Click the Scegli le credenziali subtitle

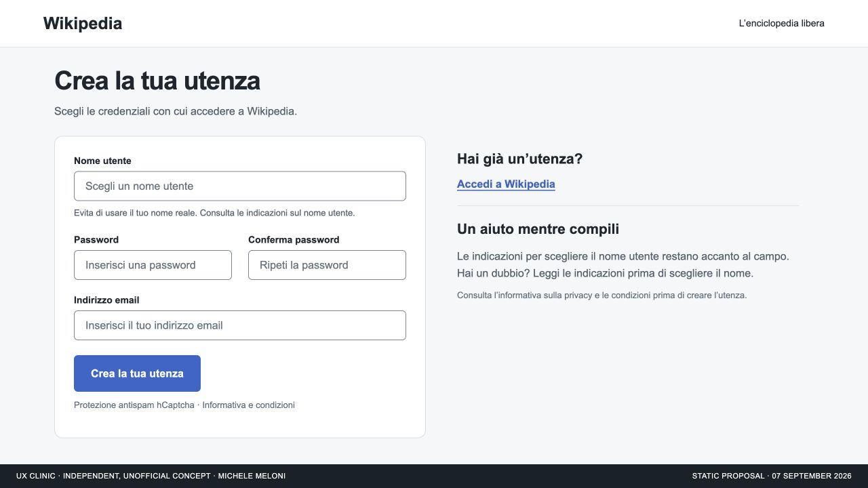click(176, 111)
